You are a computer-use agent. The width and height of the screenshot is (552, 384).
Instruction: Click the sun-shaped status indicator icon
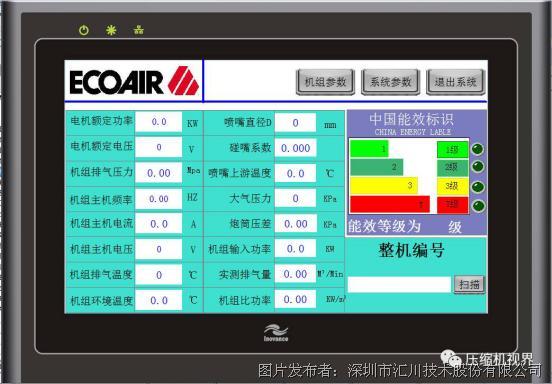click(111, 30)
